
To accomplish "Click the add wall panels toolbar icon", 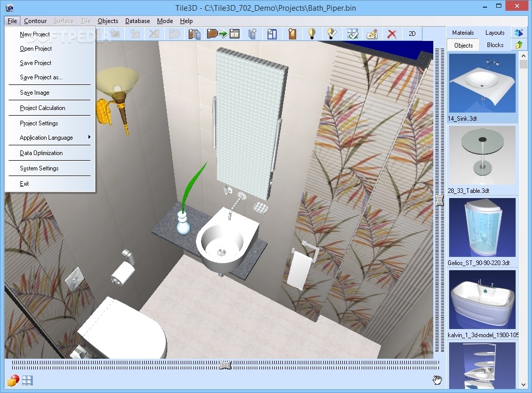I will point(194,34).
